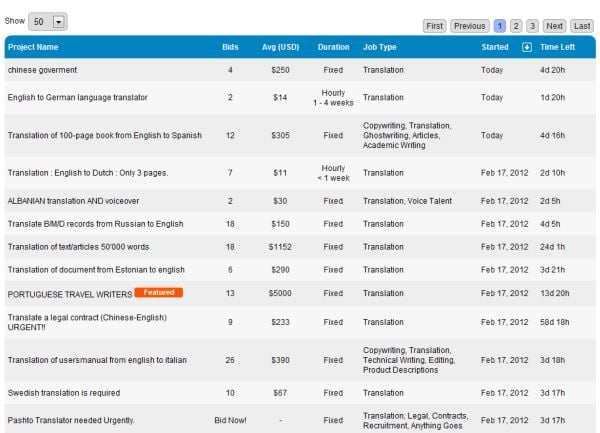600x433 pixels.
Task: Sort by Project Name column header
Action: coord(33,47)
